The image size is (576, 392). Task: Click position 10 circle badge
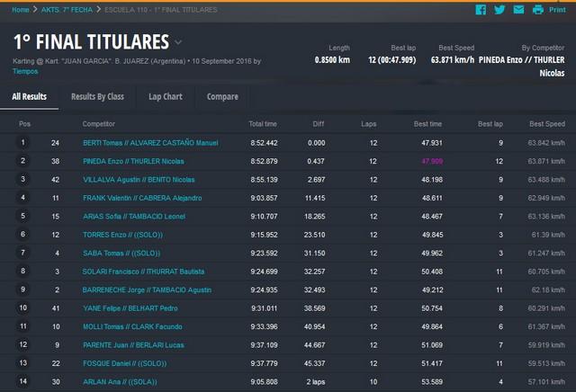pyautogui.click(x=23, y=308)
